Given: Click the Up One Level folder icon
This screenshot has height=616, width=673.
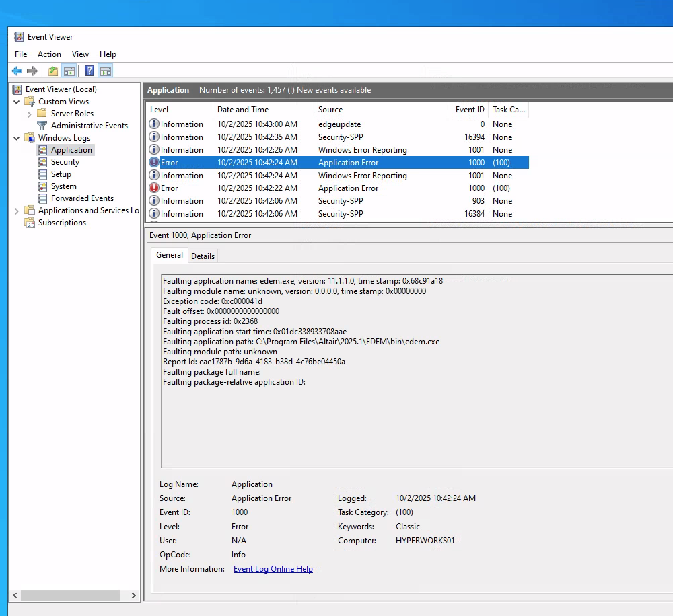Looking at the screenshot, I should point(53,71).
